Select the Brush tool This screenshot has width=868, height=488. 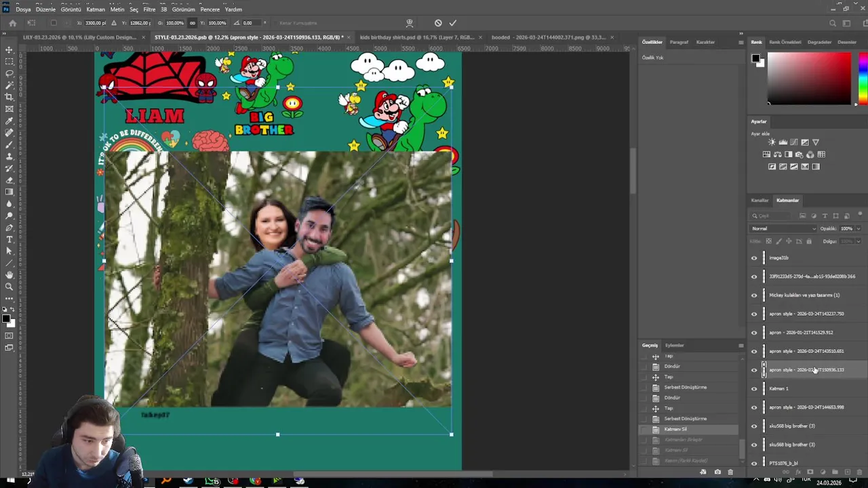[9, 144]
